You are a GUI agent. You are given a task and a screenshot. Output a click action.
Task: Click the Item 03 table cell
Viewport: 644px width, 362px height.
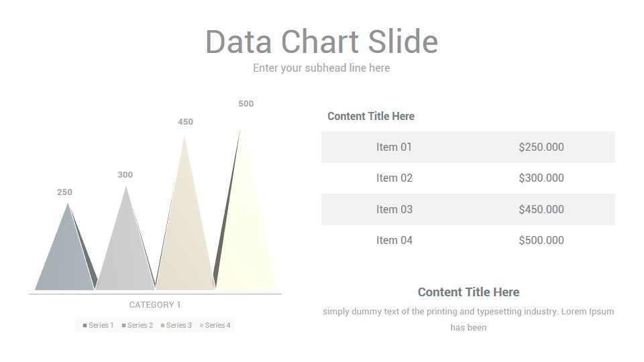(x=394, y=209)
